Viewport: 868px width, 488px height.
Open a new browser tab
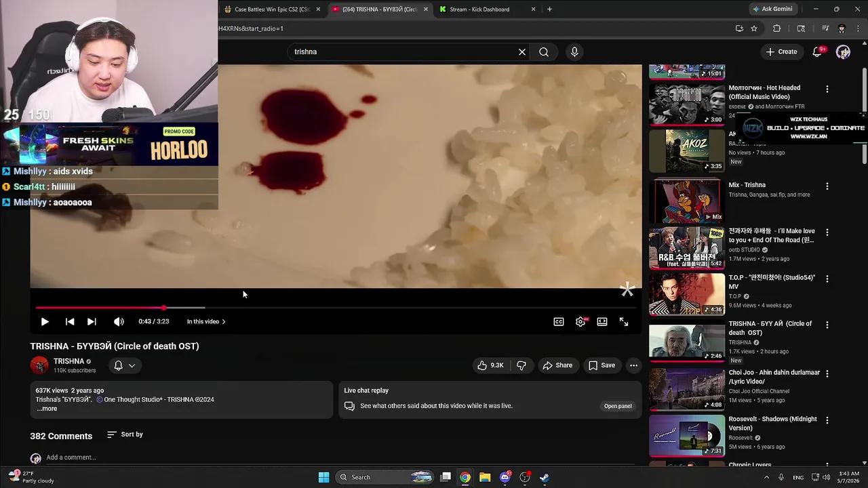549,9
